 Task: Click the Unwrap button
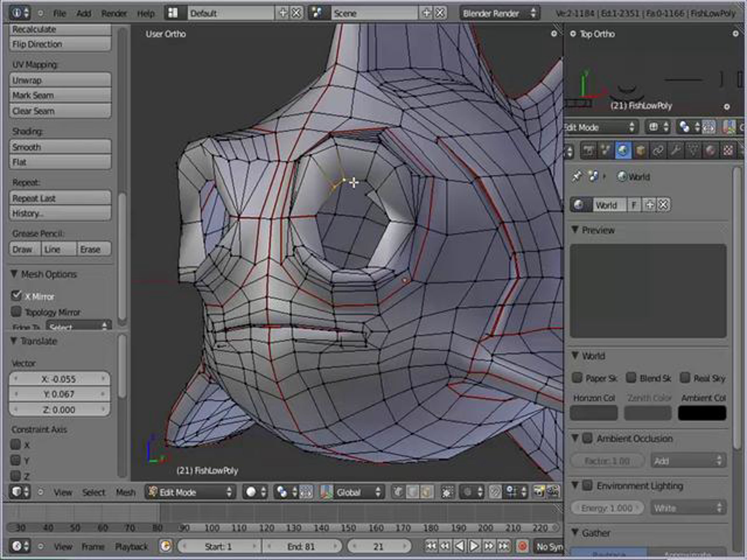tap(60, 80)
